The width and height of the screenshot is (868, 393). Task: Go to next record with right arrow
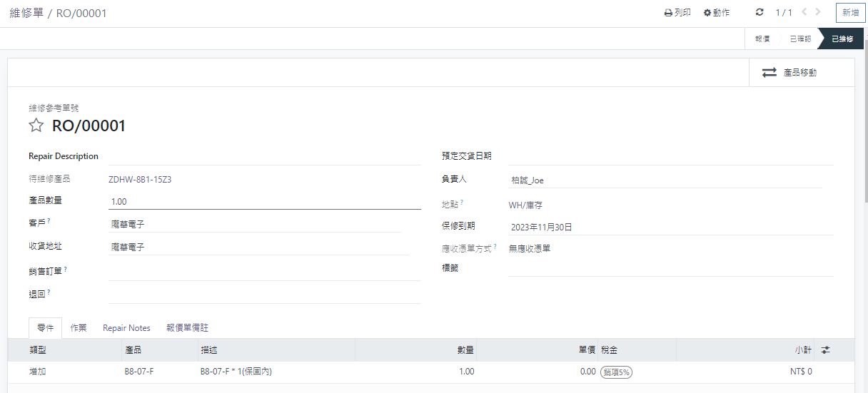point(818,12)
